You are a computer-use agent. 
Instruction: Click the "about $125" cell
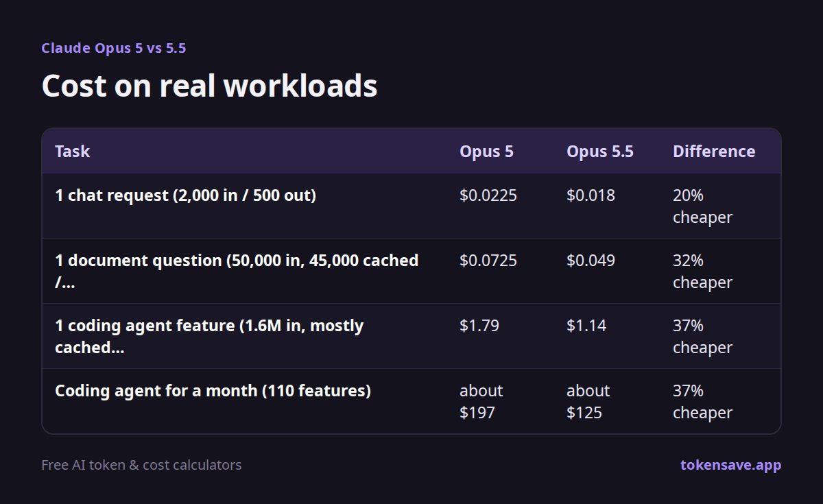[x=588, y=402]
